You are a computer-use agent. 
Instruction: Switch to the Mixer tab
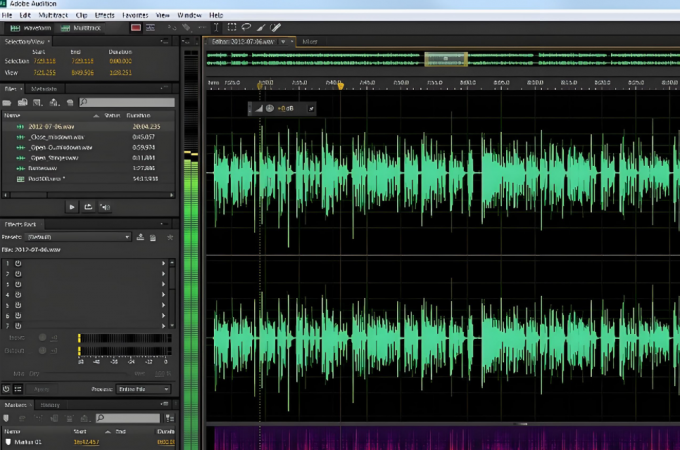(x=310, y=42)
